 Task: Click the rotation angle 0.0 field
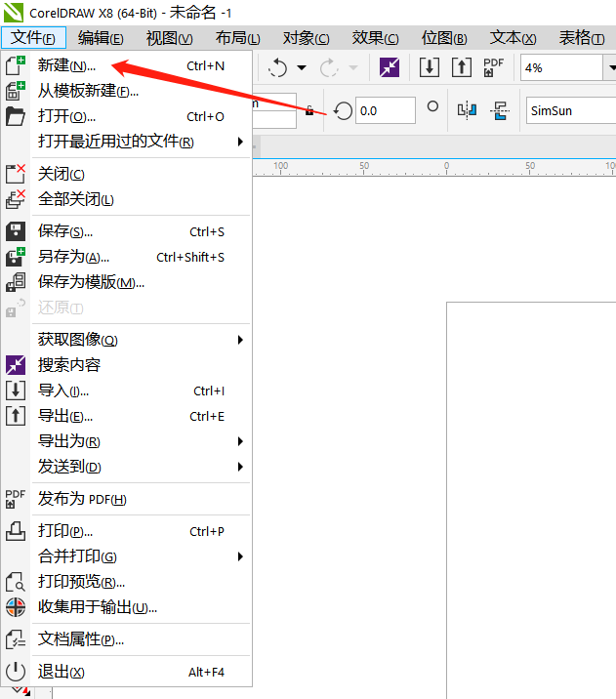click(386, 110)
